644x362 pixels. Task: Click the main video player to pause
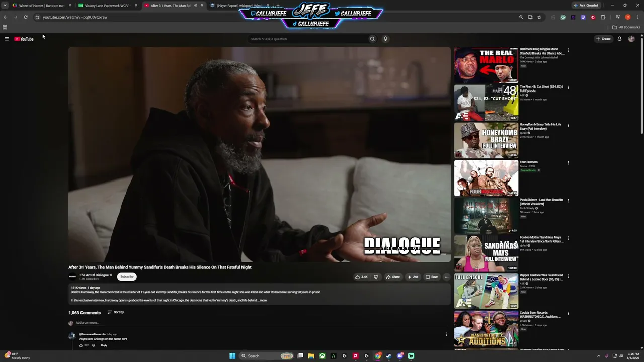(x=260, y=154)
